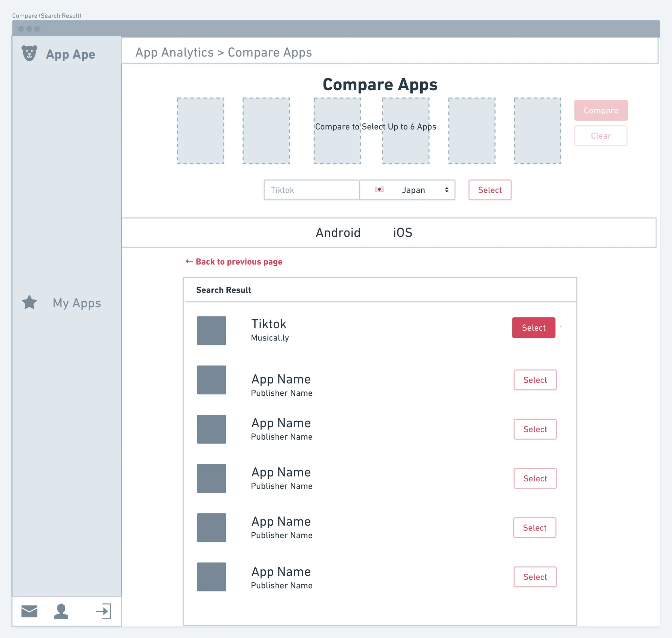Click the last empty app slot
Screen dimensions: 672x638
click(537, 131)
